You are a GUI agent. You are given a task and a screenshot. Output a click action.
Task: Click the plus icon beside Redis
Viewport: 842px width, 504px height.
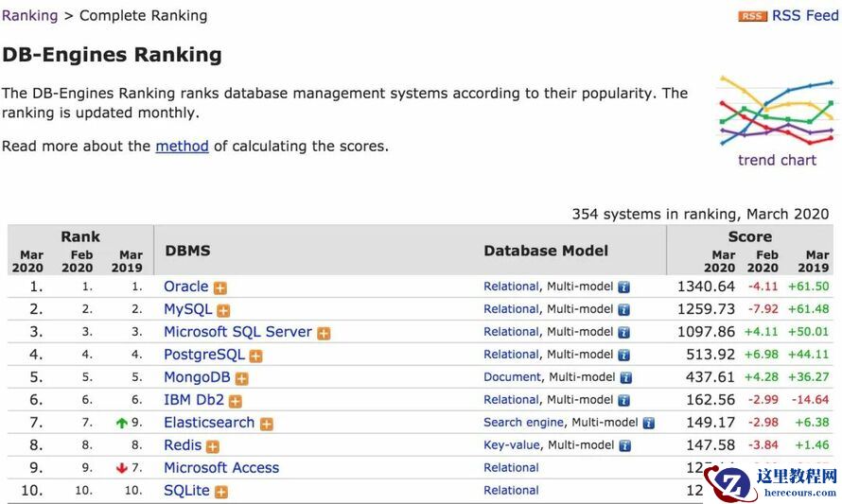[x=213, y=446]
